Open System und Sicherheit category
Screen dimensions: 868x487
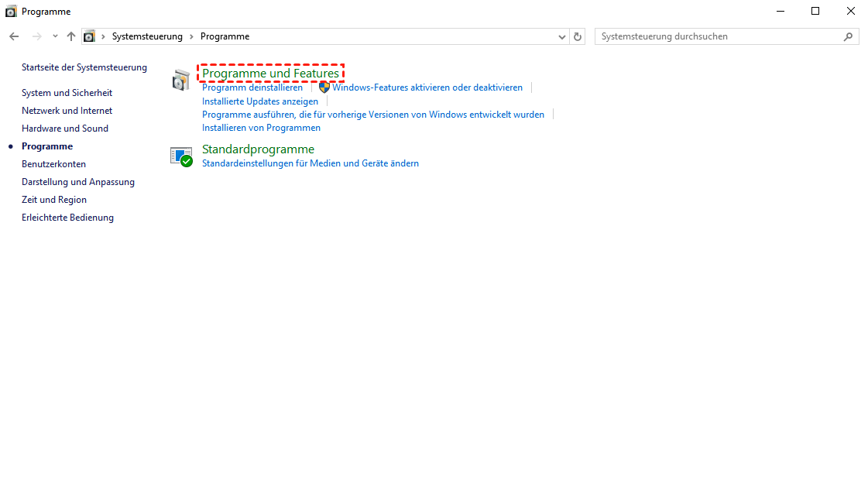[x=67, y=93]
